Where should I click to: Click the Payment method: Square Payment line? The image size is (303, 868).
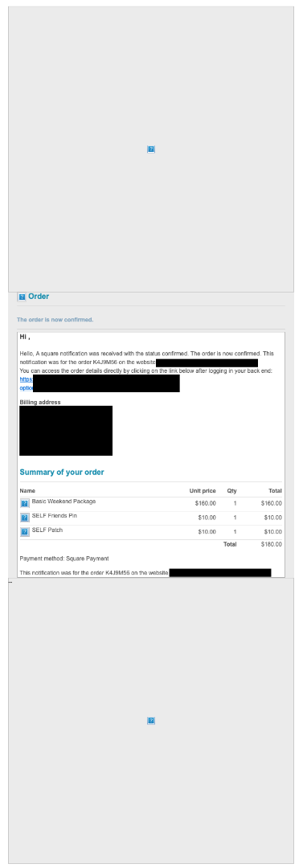tap(64, 559)
